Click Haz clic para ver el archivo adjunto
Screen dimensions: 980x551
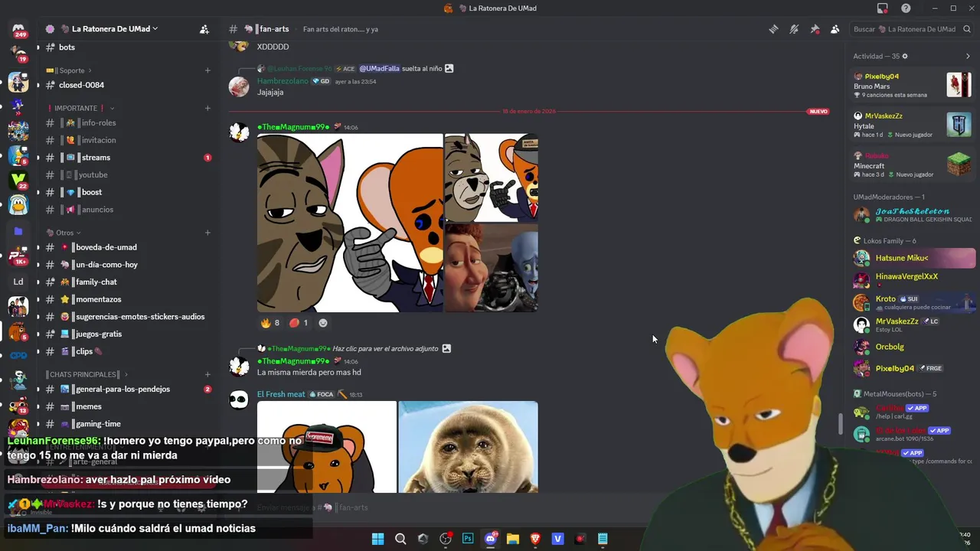pos(385,348)
